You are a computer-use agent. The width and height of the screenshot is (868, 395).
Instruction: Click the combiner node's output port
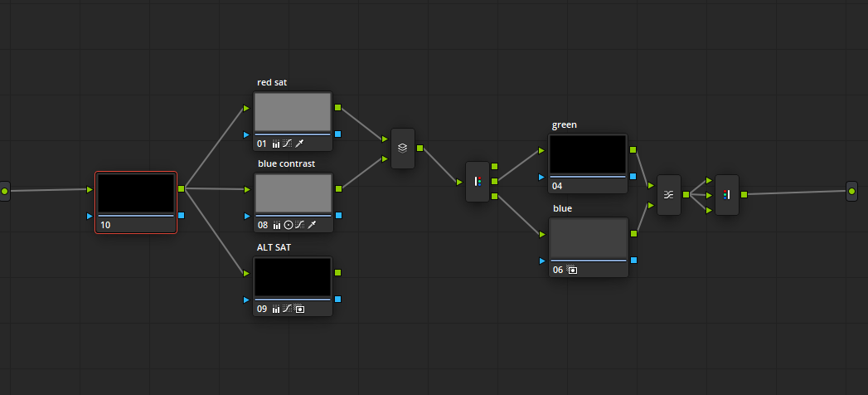[x=744, y=194]
